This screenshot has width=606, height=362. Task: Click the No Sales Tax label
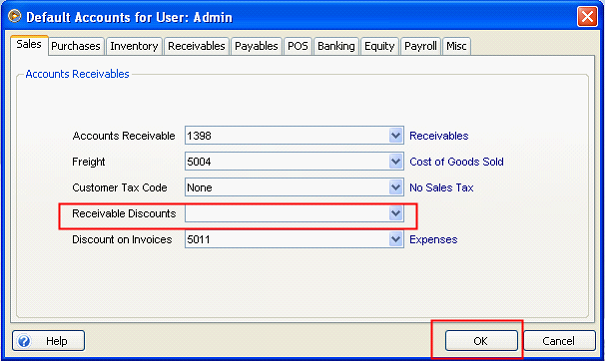(x=441, y=188)
